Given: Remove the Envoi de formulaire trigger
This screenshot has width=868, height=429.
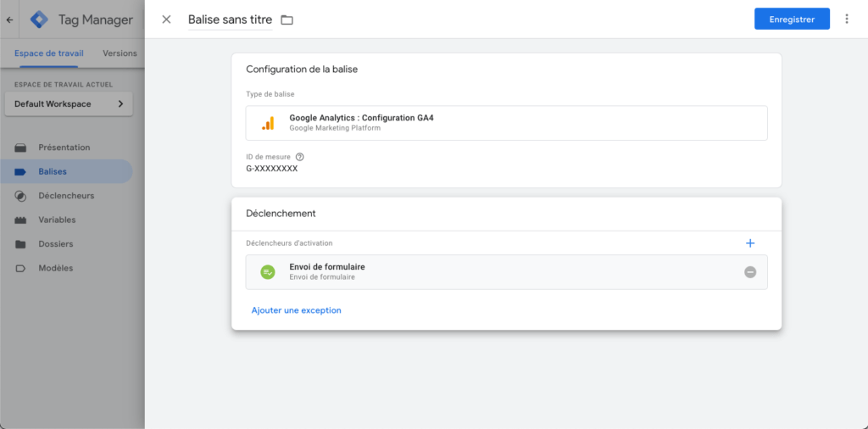Looking at the screenshot, I should (750, 272).
